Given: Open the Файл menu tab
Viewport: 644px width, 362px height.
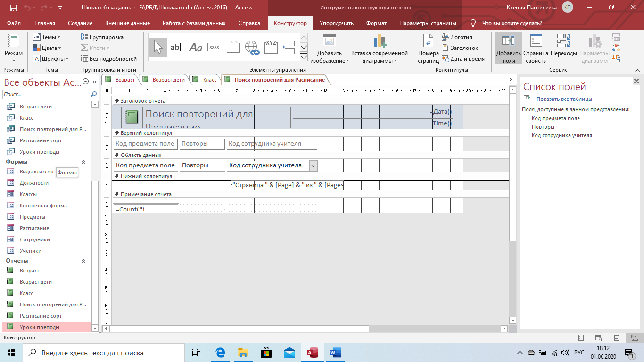Looking at the screenshot, I should tap(14, 23).
